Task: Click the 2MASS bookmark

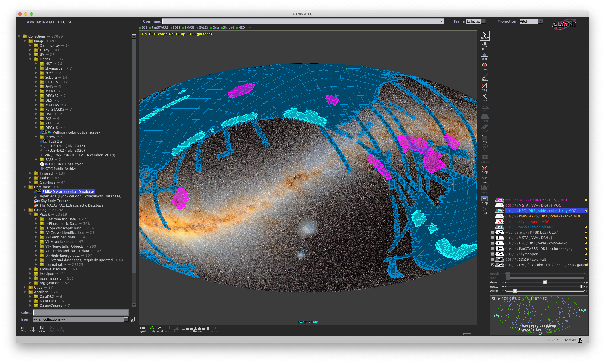Action: pos(188,28)
